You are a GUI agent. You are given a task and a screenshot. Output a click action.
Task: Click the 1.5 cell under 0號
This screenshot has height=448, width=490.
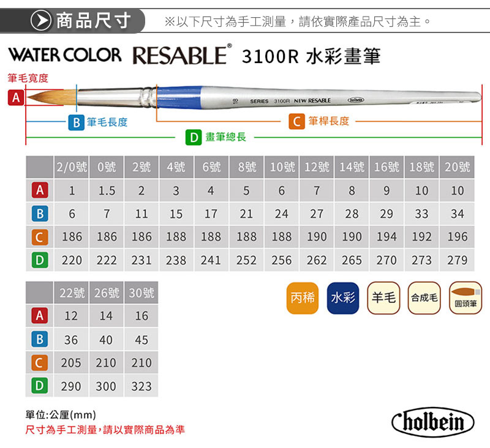107,190
